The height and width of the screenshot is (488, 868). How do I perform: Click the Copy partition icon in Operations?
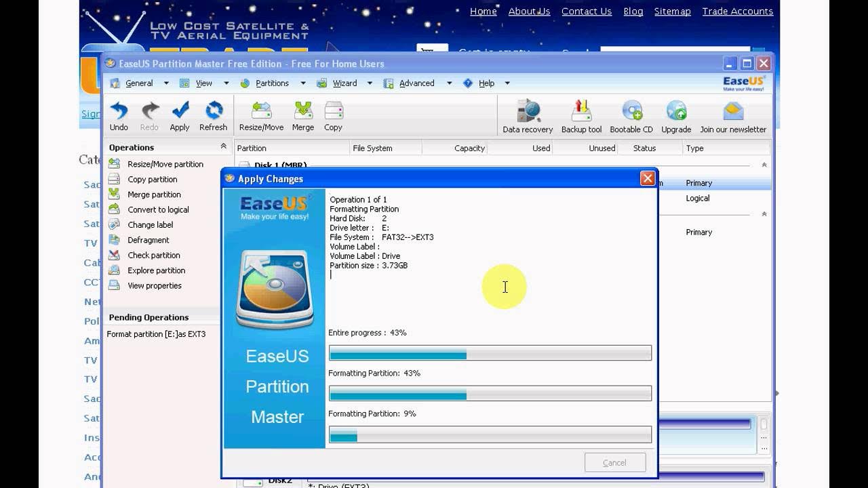(114, 179)
